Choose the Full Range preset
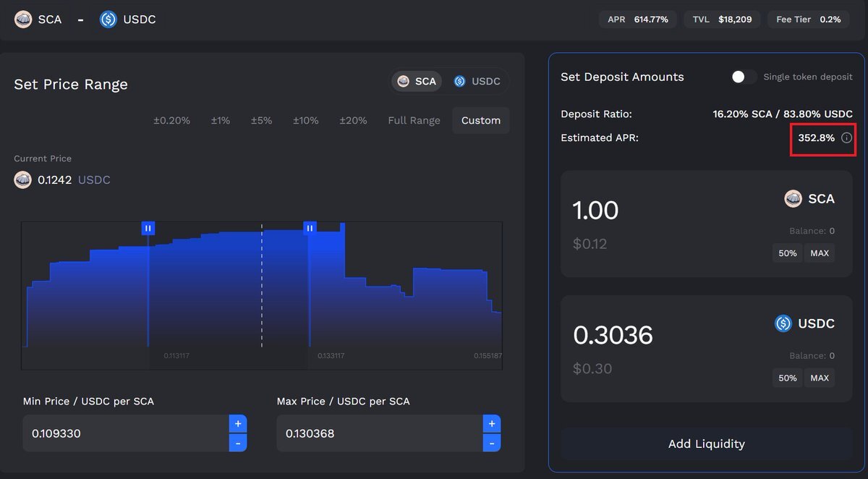868x479 pixels. (414, 121)
